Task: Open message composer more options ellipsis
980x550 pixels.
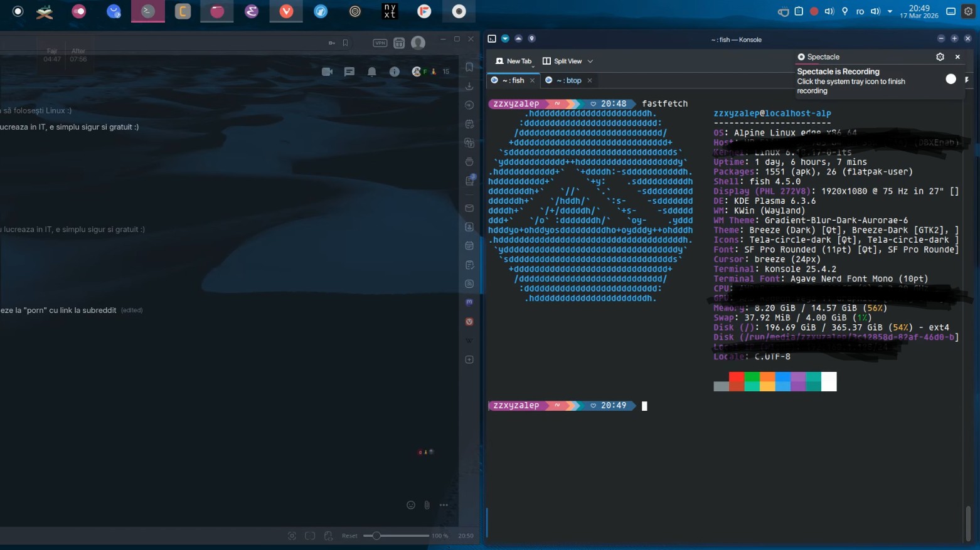Action: 444,505
